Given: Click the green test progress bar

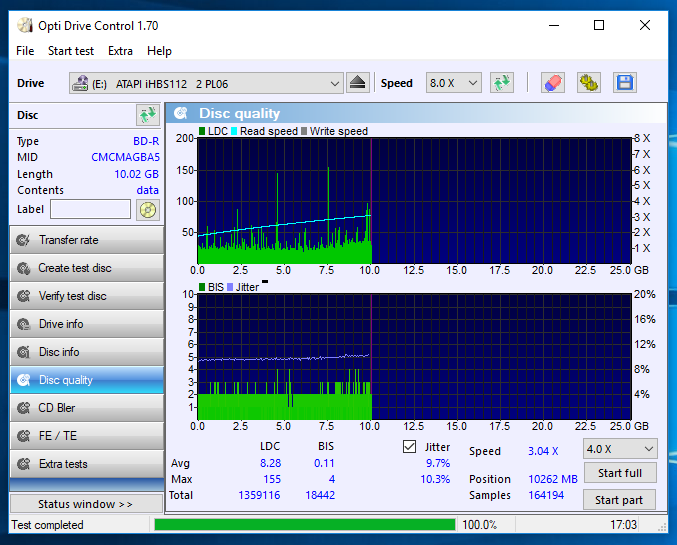Looking at the screenshot, I should [305, 525].
